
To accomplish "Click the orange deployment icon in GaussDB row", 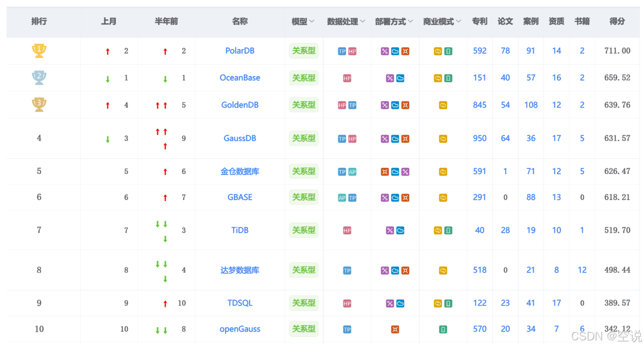I will [x=405, y=138].
